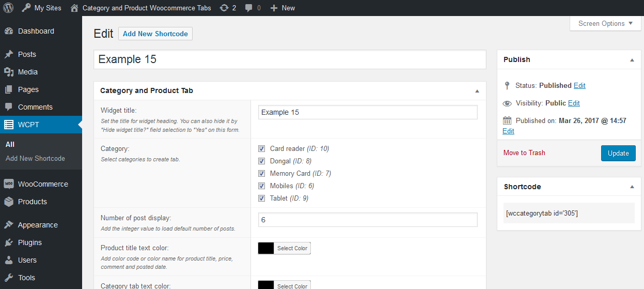Toggle the Memory Card category checkbox

coord(261,173)
